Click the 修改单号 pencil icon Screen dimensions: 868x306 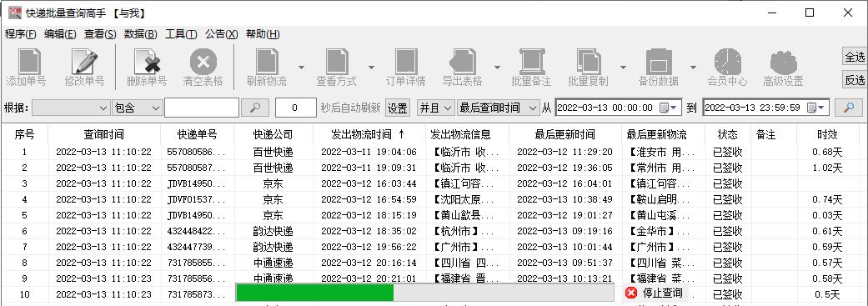84,61
